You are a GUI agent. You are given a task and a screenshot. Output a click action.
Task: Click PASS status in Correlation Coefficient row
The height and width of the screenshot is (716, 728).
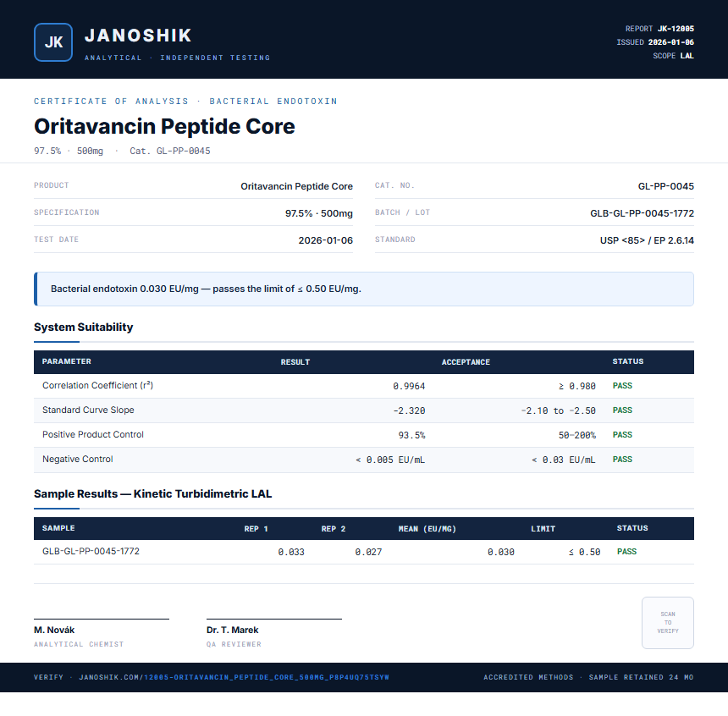622,386
